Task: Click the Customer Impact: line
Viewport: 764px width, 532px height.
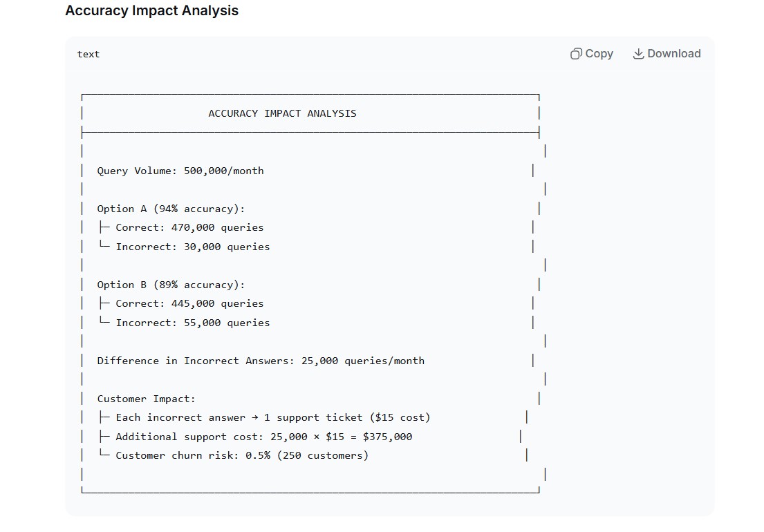Action: pyautogui.click(x=146, y=399)
